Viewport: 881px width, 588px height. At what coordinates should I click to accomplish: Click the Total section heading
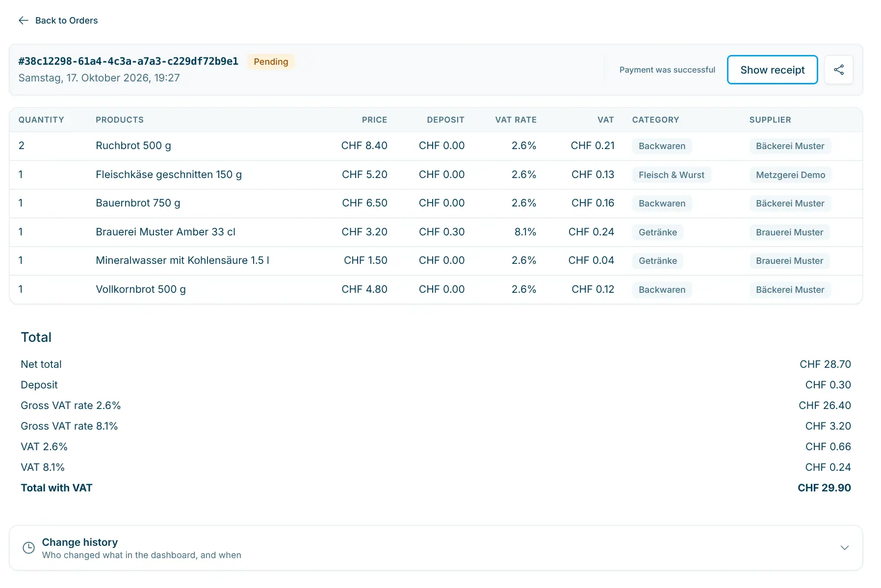36,337
